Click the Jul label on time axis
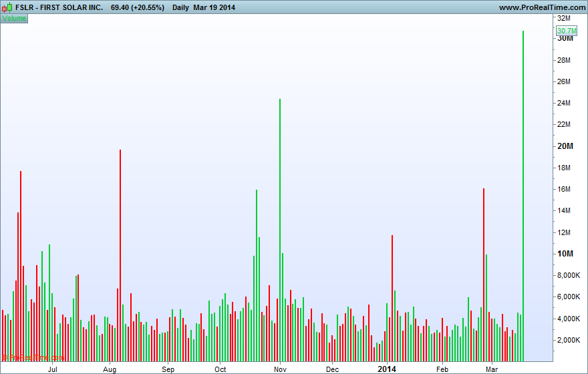 tap(53, 369)
